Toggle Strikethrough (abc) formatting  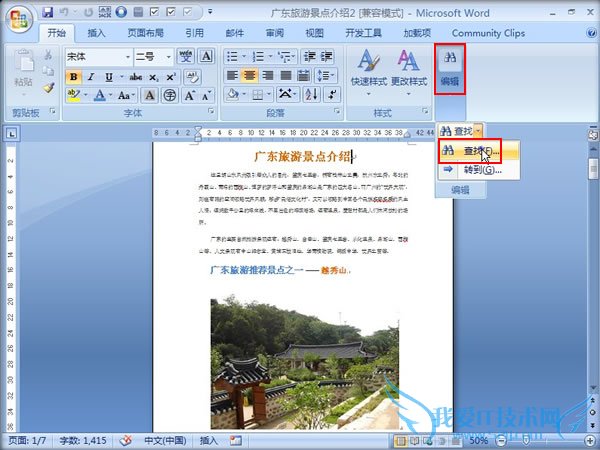pyautogui.click(x=136, y=77)
